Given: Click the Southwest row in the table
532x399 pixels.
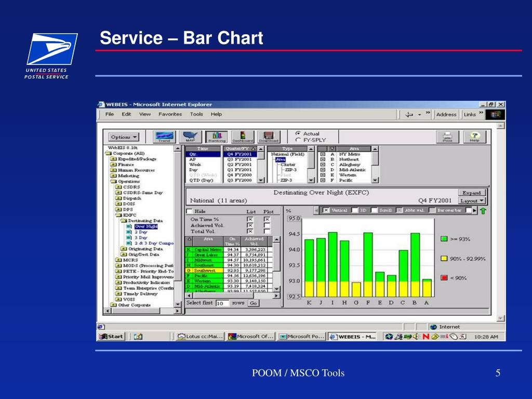Looking at the screenshot, I should click(229, 270).
